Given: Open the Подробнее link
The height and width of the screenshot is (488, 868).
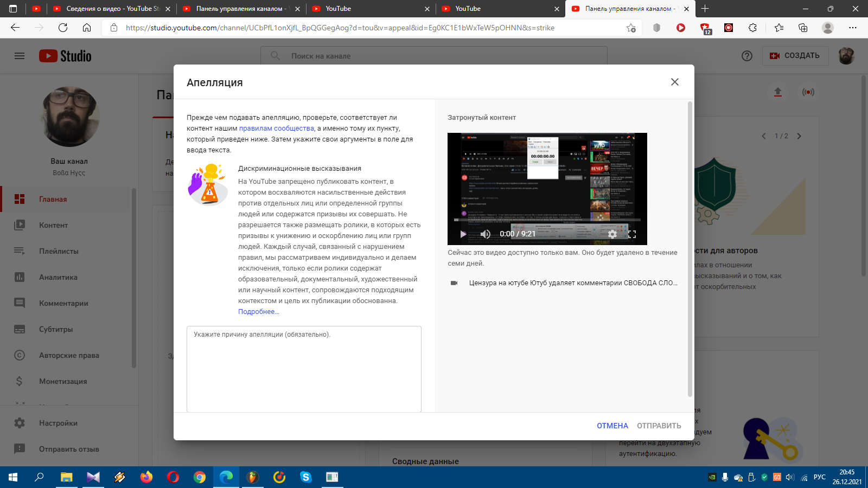Looking at the screenshot, I should point(259,312).
